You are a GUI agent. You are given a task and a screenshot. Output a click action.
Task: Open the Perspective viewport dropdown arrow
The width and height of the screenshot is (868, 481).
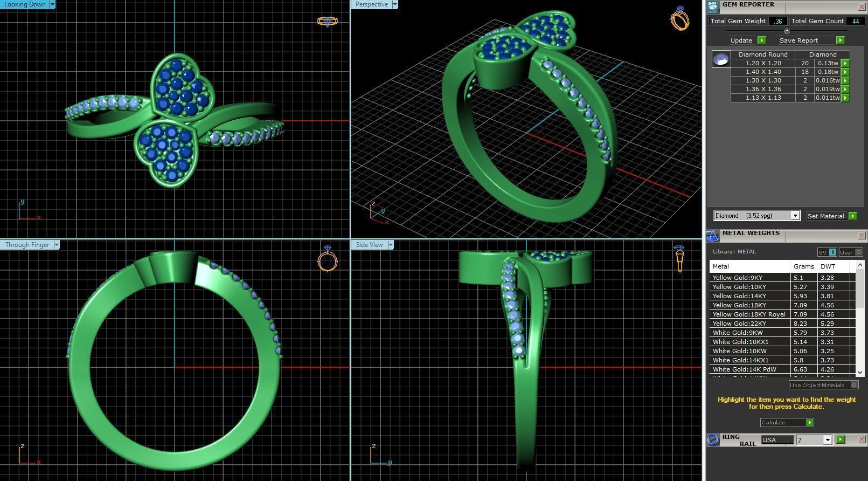pos(394,4)
